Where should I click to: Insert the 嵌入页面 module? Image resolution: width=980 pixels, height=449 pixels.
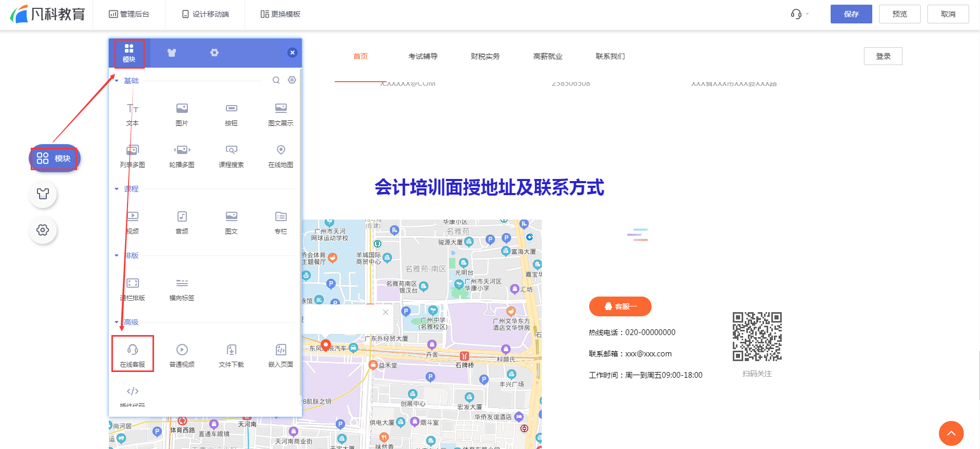click(x=281, y=356)
